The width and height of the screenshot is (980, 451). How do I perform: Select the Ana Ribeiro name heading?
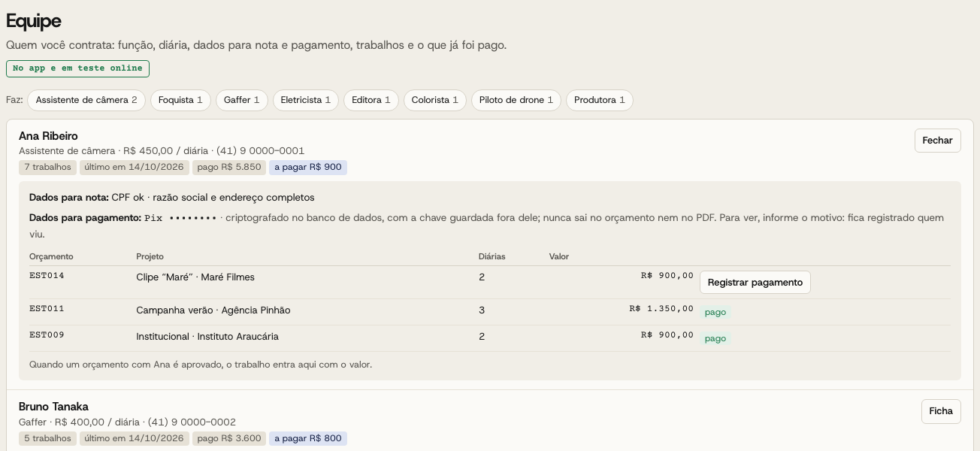[48, 136]
